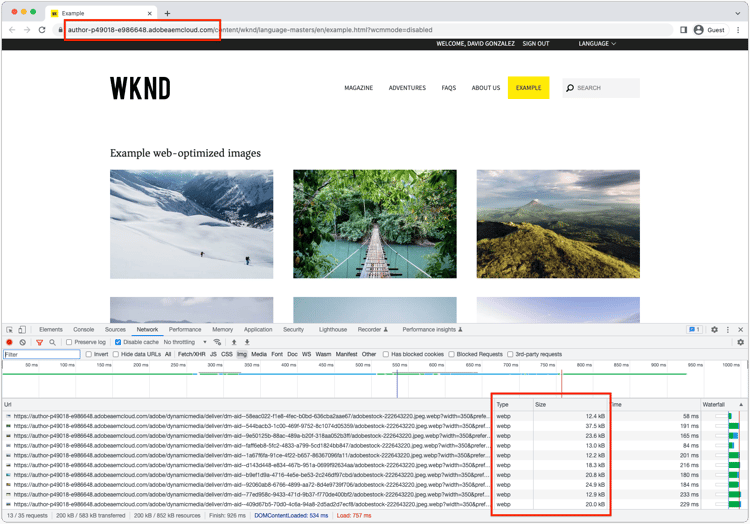Viewport: 750px width, 524px height.
Task: Expand the LANGUAGE dropdown
Action: tap(597, 44)
